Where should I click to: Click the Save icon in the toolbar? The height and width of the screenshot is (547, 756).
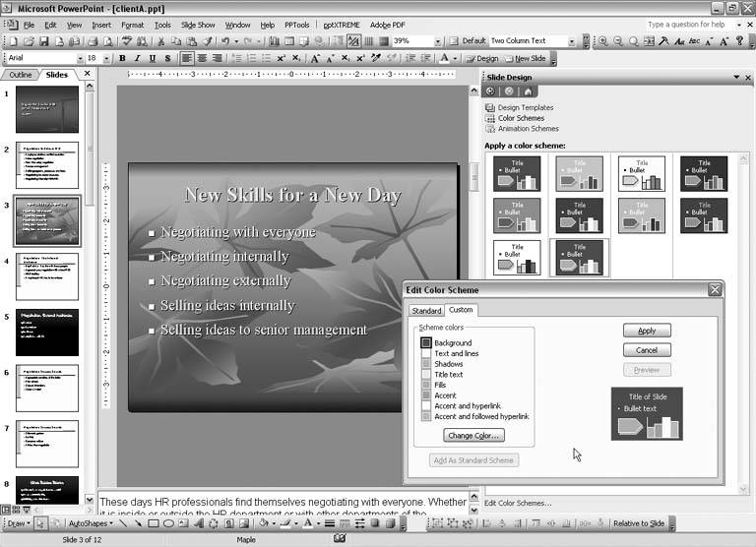point(44,41)
